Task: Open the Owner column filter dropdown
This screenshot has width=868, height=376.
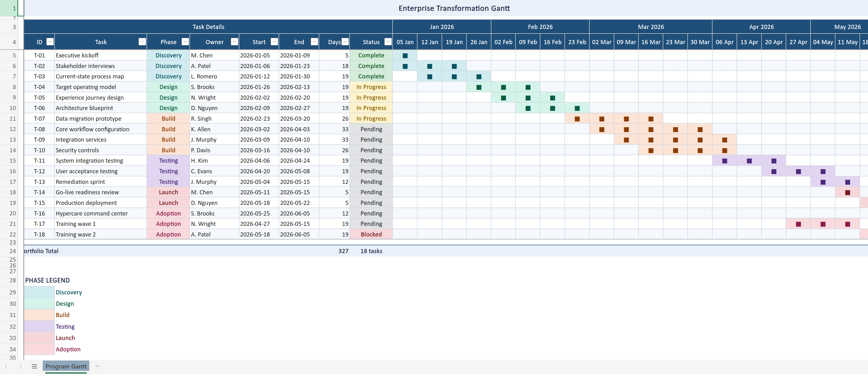Action: (234, 42)
